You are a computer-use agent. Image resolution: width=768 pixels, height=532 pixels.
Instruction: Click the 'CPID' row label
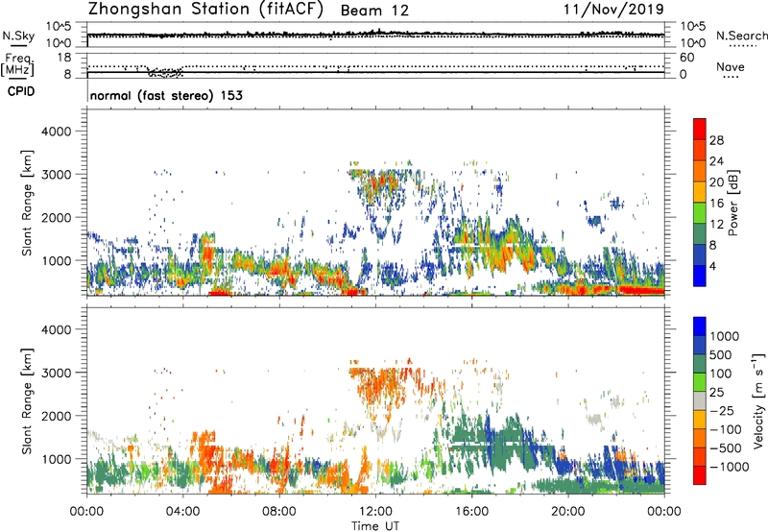click(x=21, y=91)
